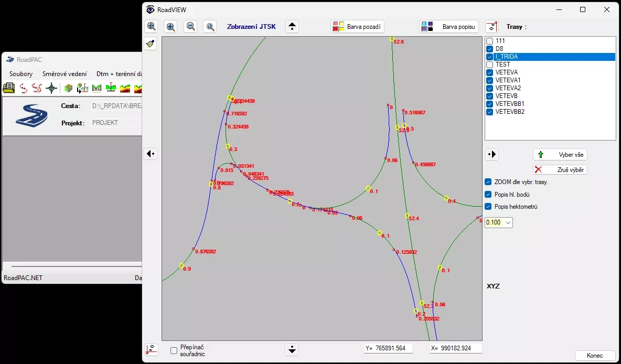
Task: Click the road intersection icon in RoadPAC
Action: pos(51,88)
